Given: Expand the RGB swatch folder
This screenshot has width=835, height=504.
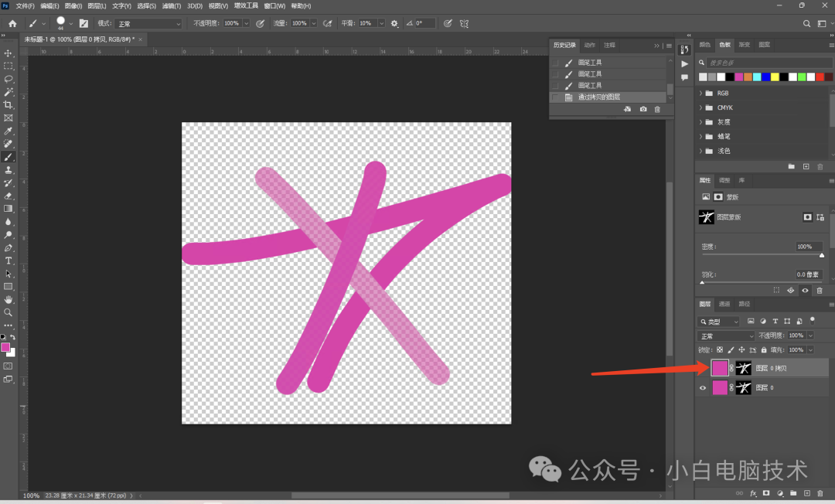Looking at the screenshot, I should (x=700, y=93).
